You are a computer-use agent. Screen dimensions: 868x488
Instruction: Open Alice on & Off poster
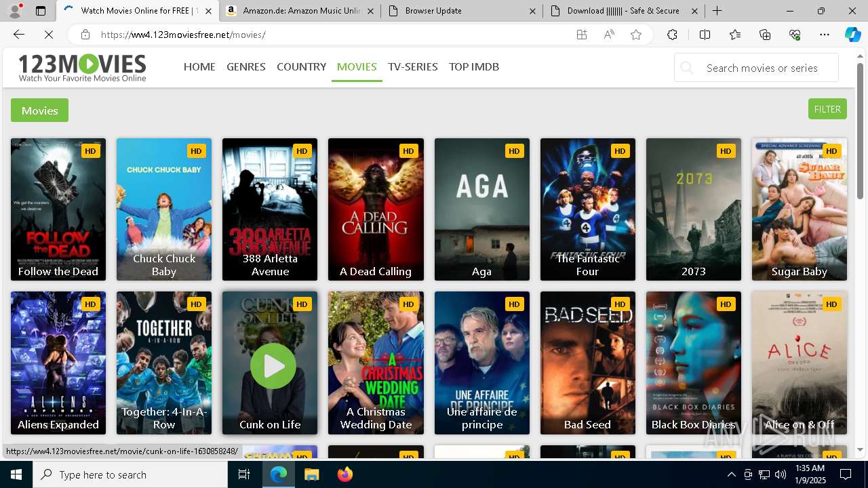pos(800,363)
